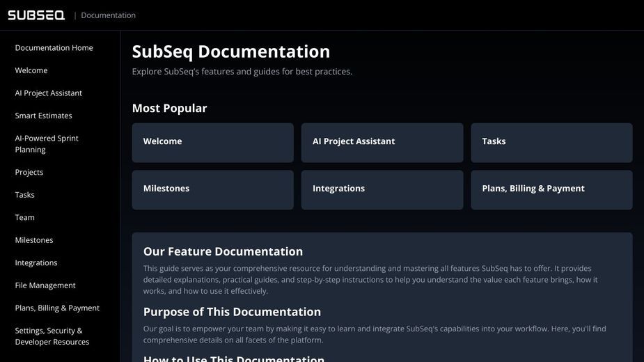Select Plans, Billing & Payment in sidebar

coord(57,308)
